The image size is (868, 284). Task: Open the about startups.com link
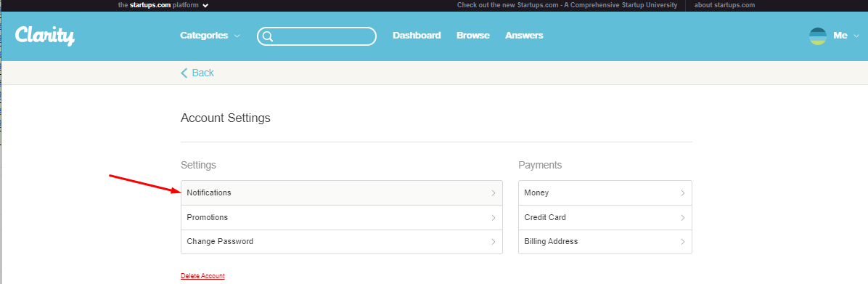[724, 5]
